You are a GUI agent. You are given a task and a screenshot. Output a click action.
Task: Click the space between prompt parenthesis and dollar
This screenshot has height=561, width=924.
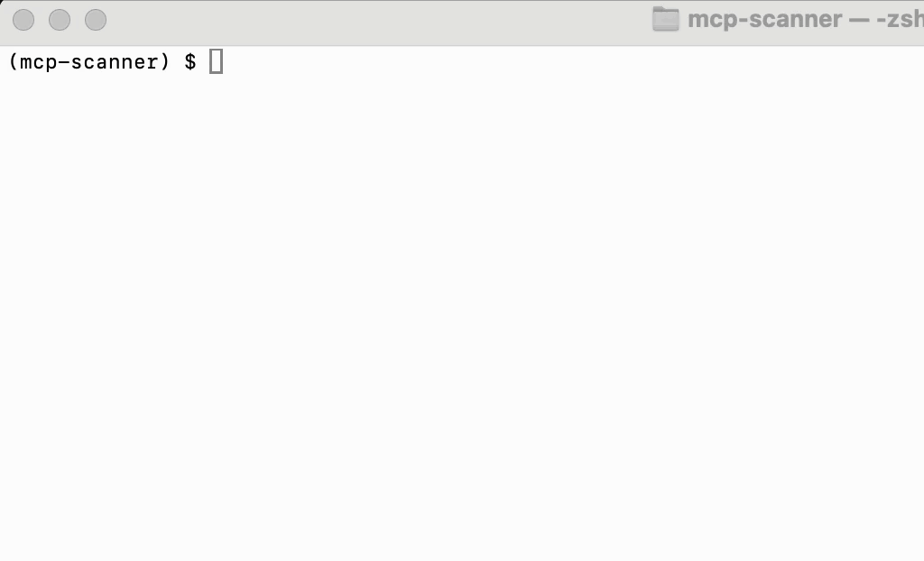point(177,62)
